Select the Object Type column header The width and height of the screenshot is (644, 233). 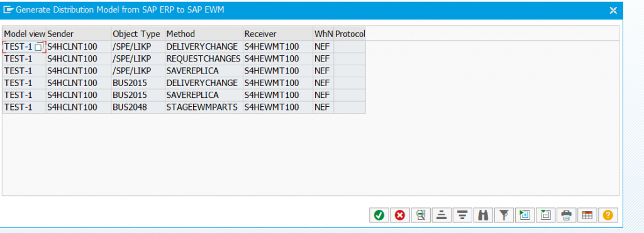pyautogui.click(x=138, y=34)
